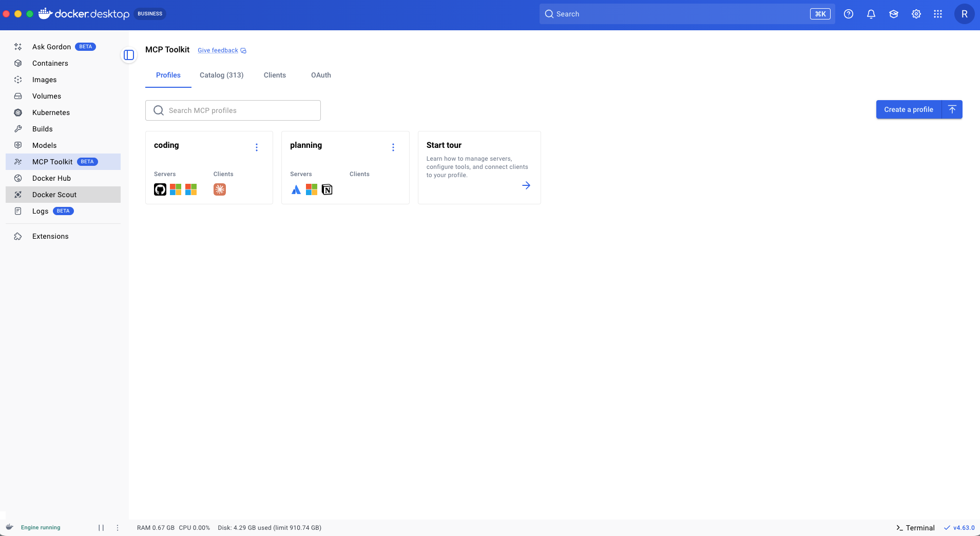Click the import profile upload arrow button
This screenshot has width=980, height=536.
coord(952,109)
